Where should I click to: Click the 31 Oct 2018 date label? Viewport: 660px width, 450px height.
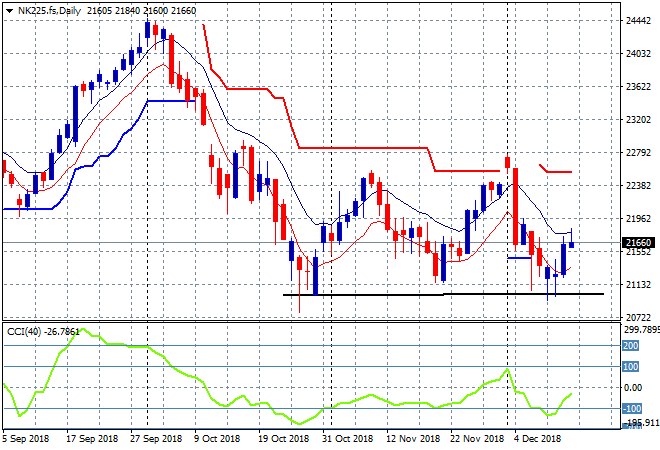click(347, 439)
